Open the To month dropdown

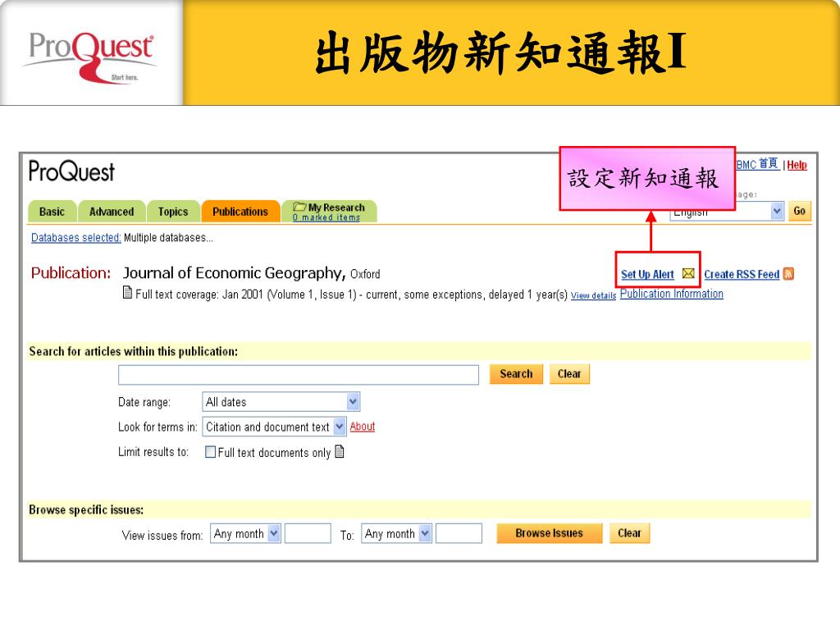[396, 533]
